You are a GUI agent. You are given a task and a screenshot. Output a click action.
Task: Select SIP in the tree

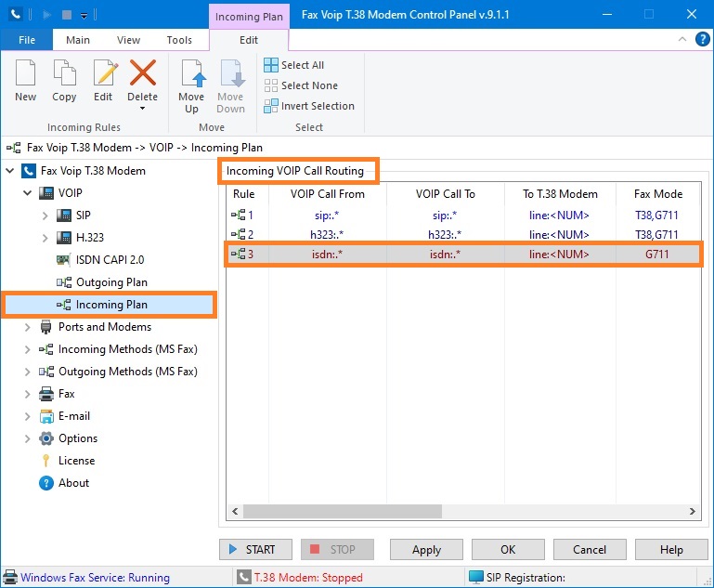(x=83, y=216)
